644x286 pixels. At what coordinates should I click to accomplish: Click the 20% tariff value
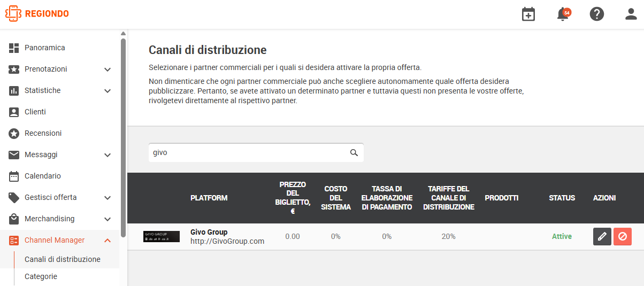click(x=449, y=236)
